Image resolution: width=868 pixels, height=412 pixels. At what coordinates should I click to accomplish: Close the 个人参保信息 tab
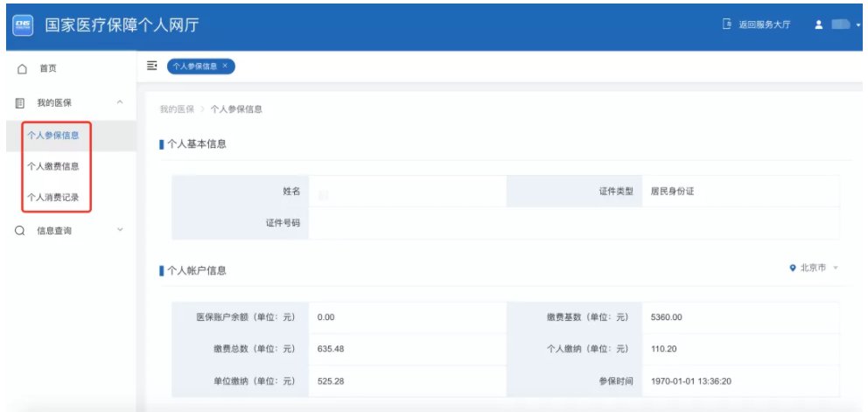click(x=225, y=66)
